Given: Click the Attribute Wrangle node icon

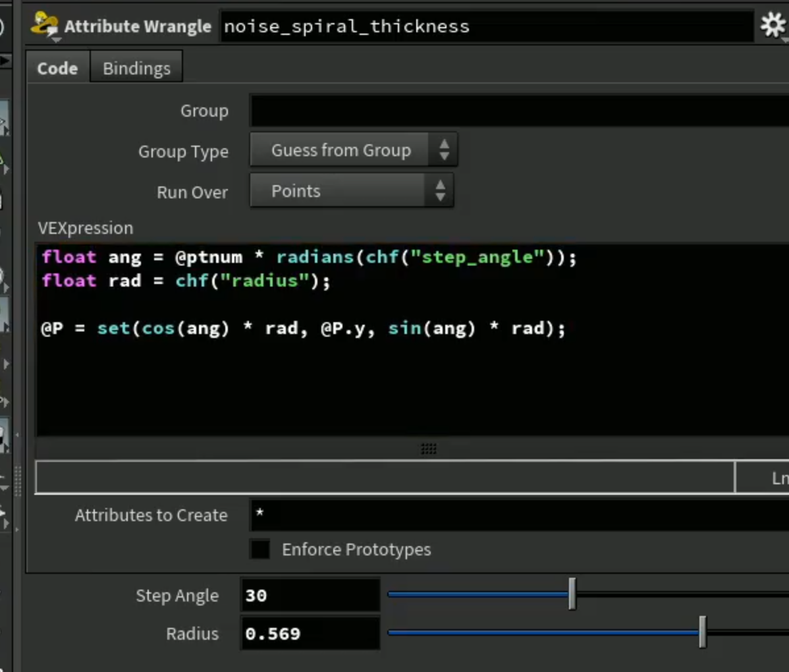Looking at the screenshot, I should [44, 25].
